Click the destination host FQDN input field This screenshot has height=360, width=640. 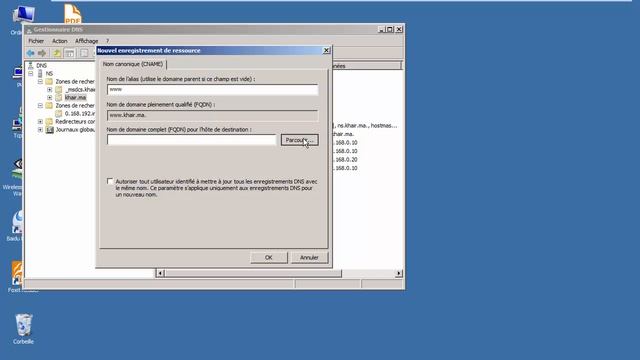tap(191, 140)
